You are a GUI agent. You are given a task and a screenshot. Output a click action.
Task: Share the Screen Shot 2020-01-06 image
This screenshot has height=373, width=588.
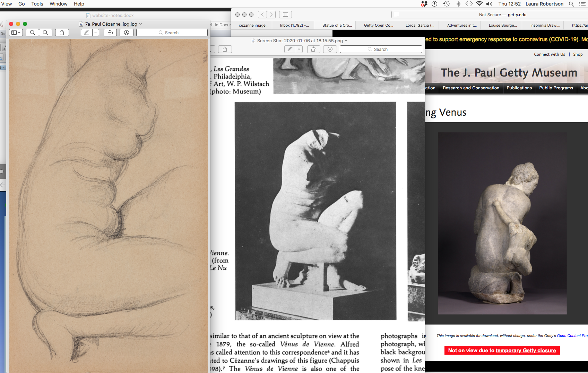(x=225, y=49)
